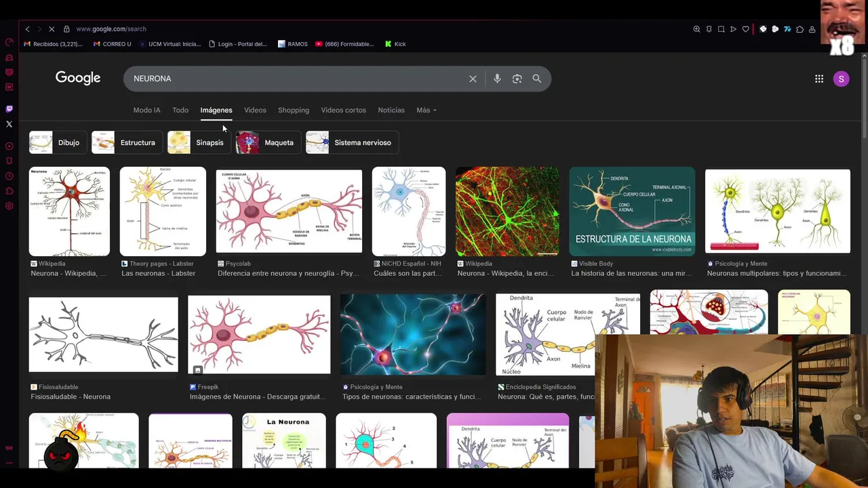Stop loading the page with the X button
The height and width of the screenshot is (488, 868).
(52, 29)
